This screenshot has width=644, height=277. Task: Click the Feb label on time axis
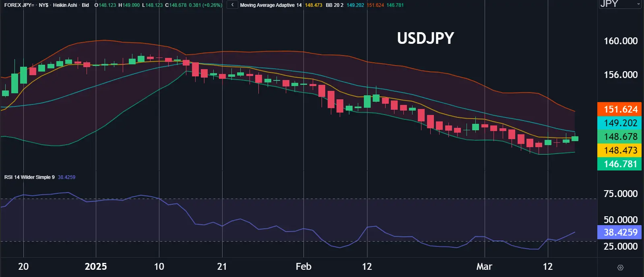pos(303,267)
